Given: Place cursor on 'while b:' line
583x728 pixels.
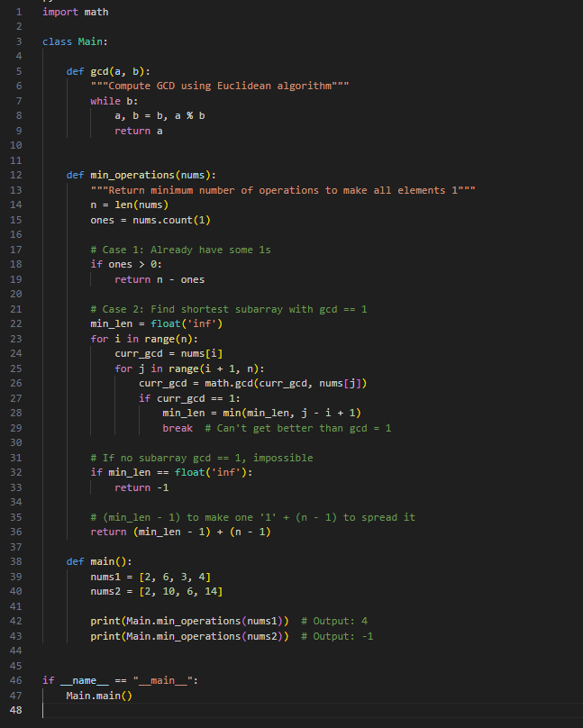Looking at the screenshot, I should click(x=114, y=101).
